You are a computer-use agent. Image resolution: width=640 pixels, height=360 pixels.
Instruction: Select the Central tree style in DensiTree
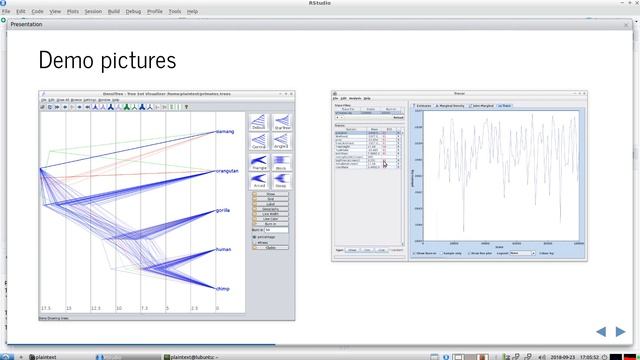click(259, 141)
